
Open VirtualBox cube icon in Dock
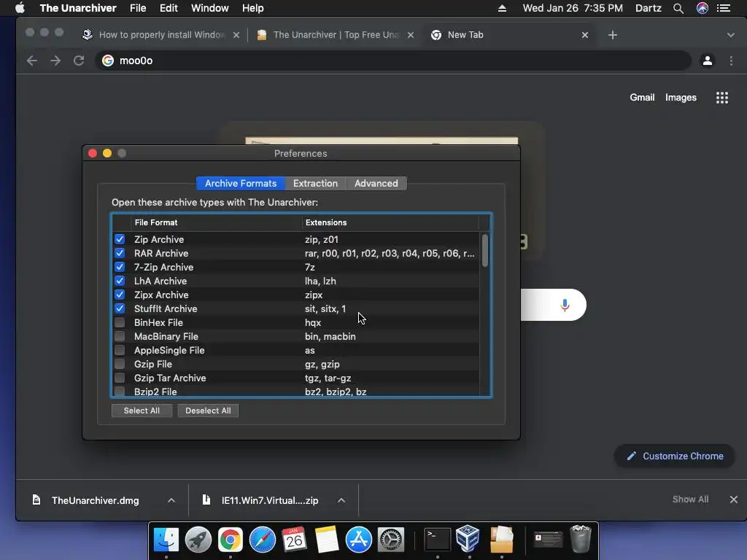tap(468, 539)
